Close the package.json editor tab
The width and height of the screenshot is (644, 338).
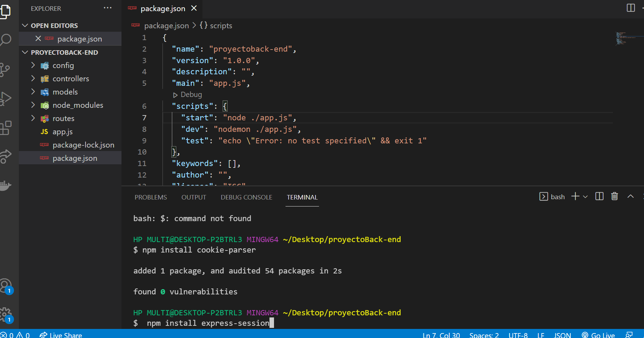(x=194, y=8)
